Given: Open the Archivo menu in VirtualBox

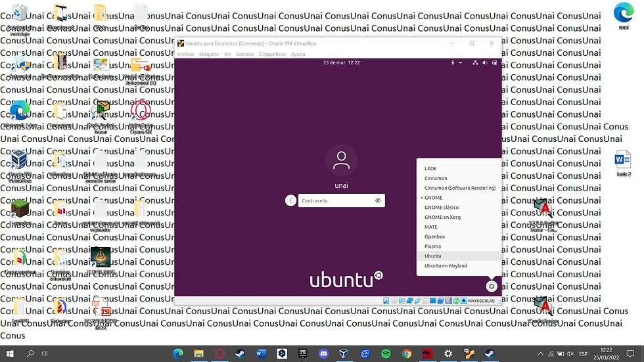Looking at the screenshot, I should click(x=185, y=54).
